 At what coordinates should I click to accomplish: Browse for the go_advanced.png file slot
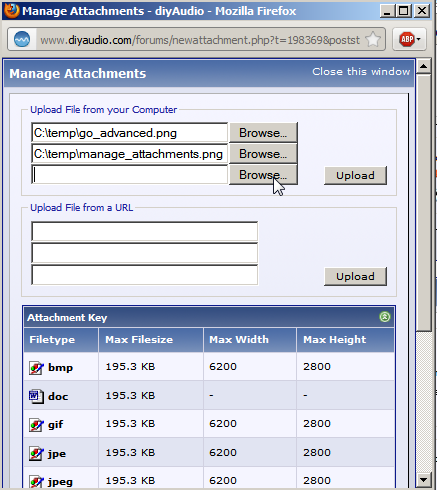pos(263,133)
